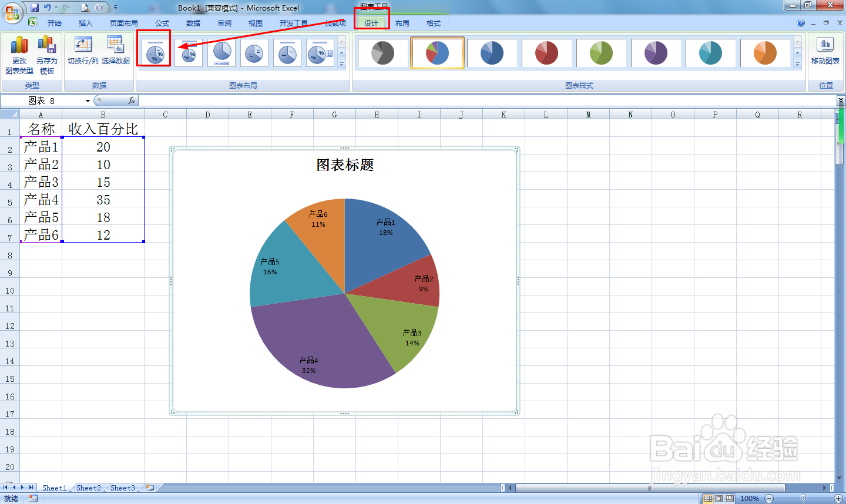846x504 pixels.
Task: Switch to Sheet3 worksheet tab
Action: tap(123, 488)
